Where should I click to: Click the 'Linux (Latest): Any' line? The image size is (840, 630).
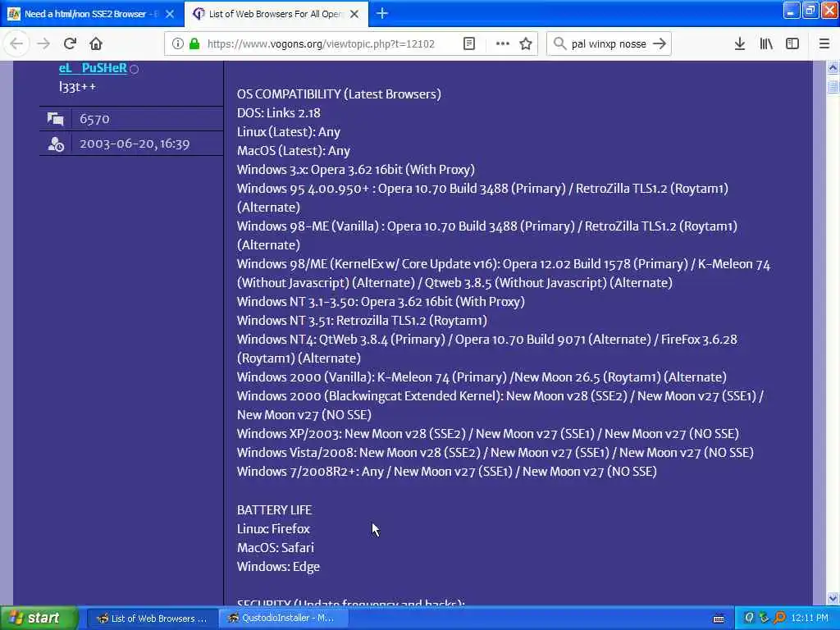289,132
